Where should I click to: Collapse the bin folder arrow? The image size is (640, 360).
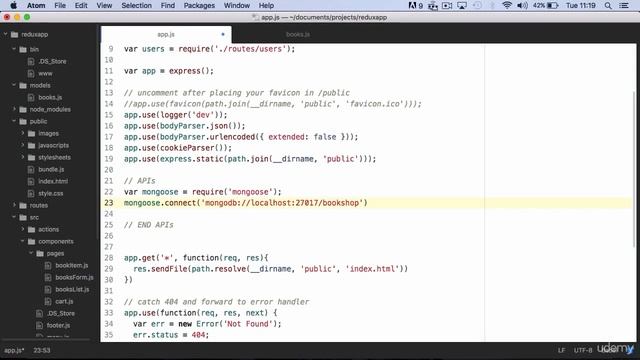click(14, 49)
